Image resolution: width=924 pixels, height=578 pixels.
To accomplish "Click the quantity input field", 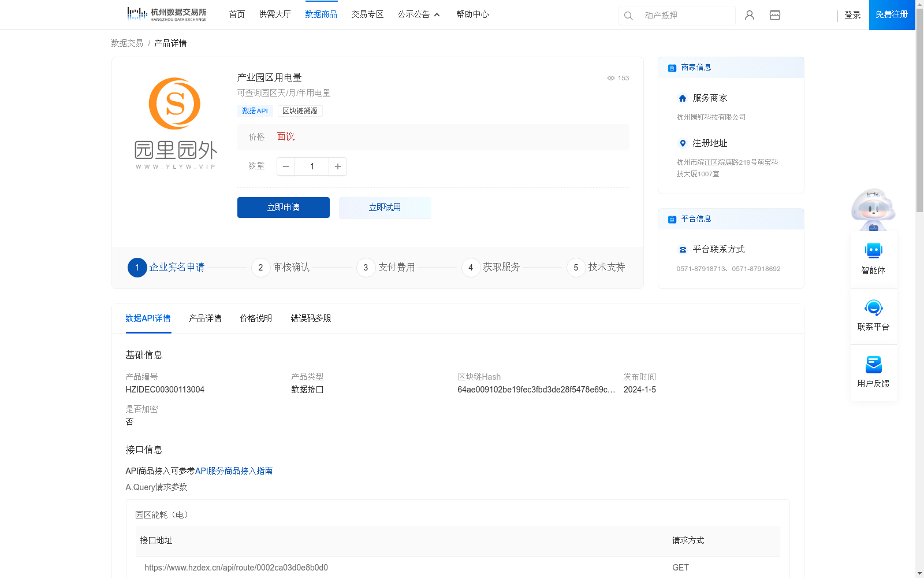I will click(312, 166).
